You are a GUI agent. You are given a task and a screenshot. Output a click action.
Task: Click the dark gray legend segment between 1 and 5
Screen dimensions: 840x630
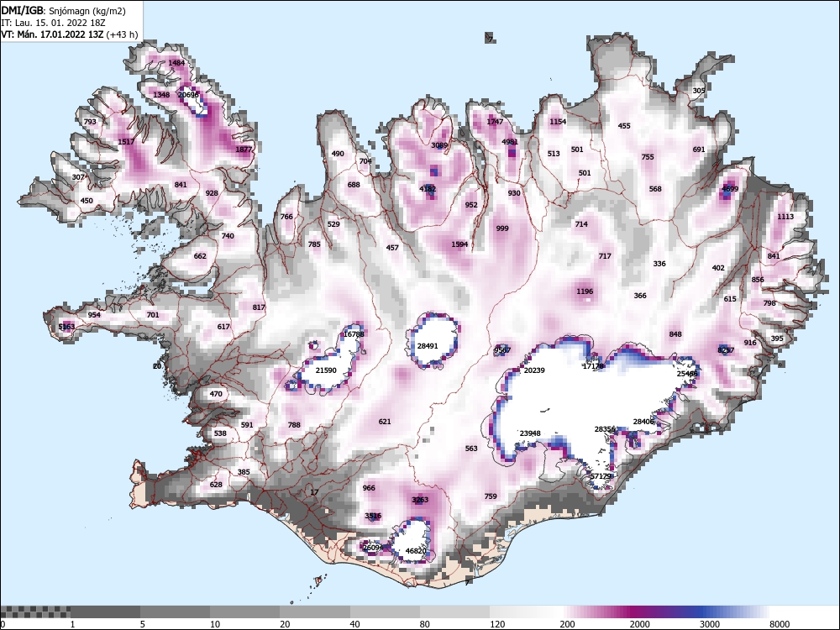106,612
